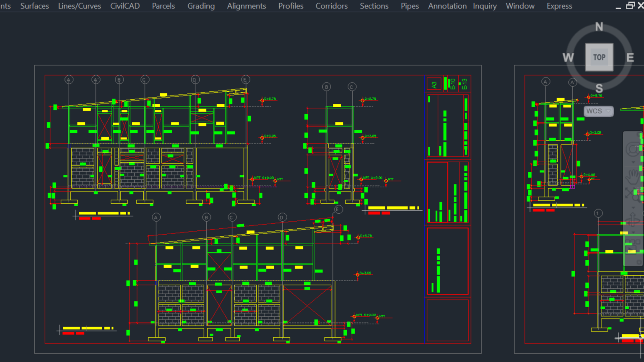
Task: Expand the arrow below the SteeringWheels icon
Action: click(633, 162)
